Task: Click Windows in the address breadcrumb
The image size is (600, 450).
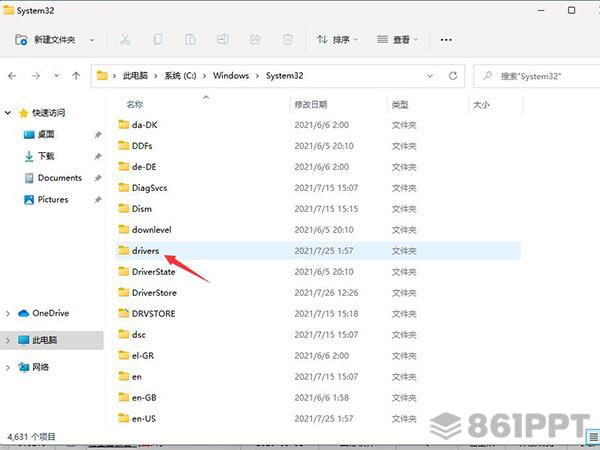Action: tap(231, 76)
